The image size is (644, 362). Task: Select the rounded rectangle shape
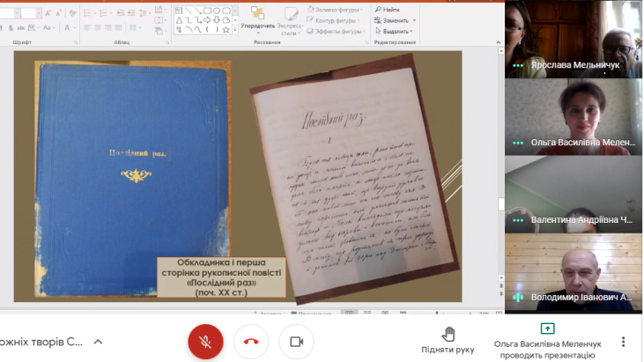226,11
